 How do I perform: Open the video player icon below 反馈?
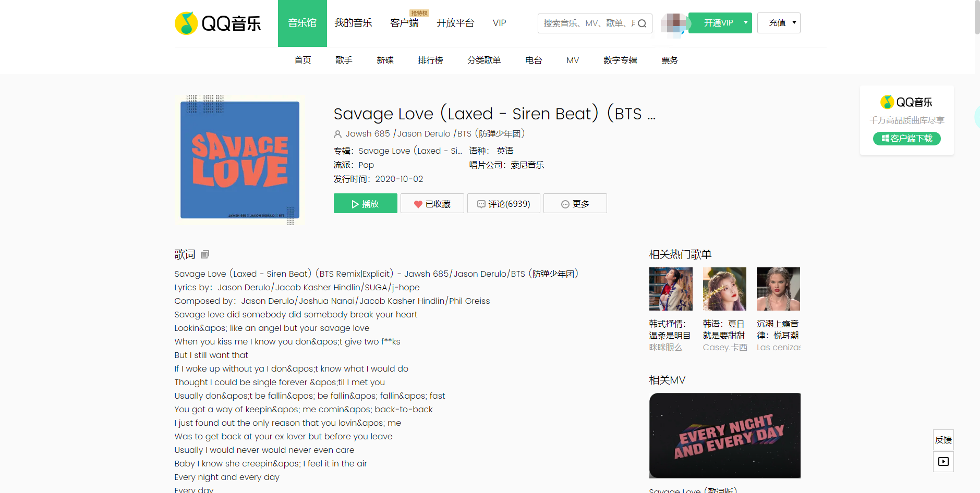click(943, 462)
